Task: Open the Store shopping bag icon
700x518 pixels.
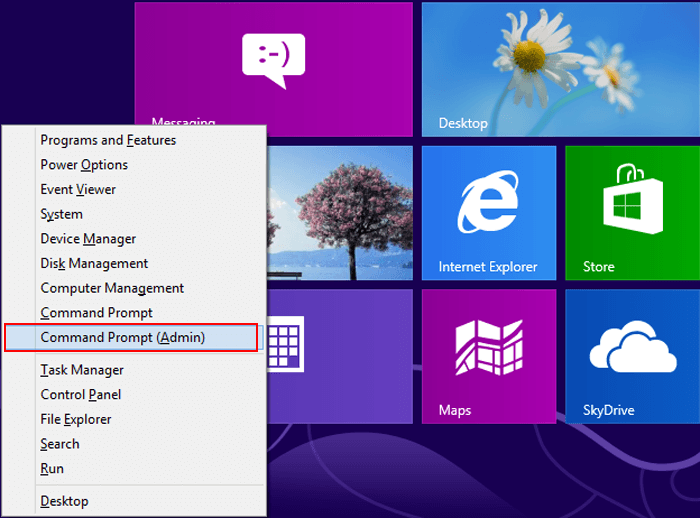Action: pyautogui.click(x=633, y=199)
